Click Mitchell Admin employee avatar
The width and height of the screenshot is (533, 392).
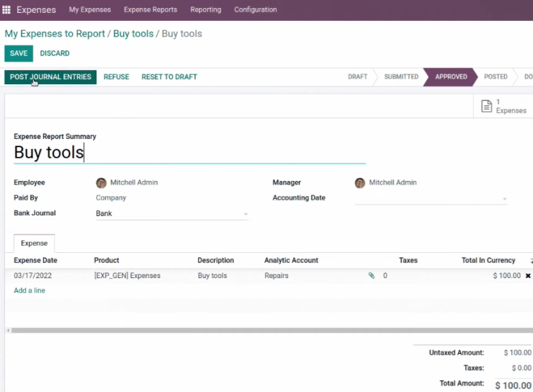click(101, 183)
